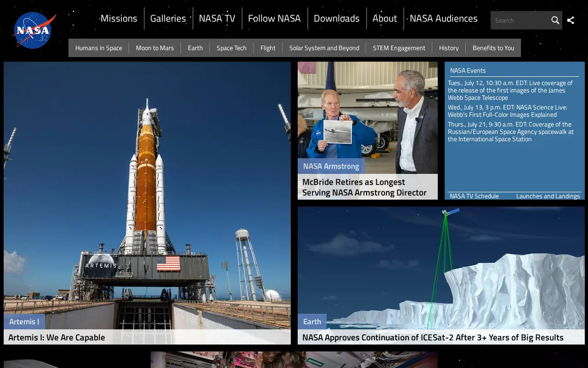
Task: Open the Galleries menu
Action: coord(168,18)
